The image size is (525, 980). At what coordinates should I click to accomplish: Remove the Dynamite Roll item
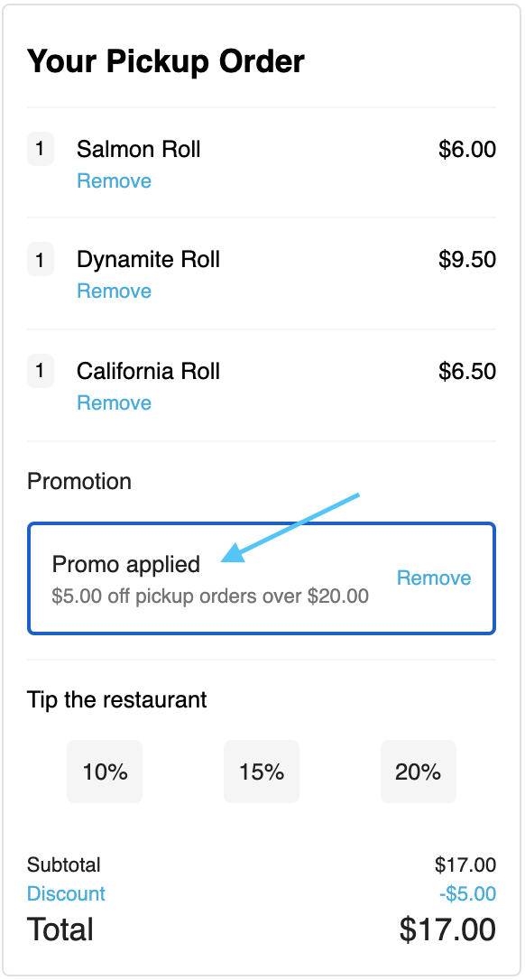114,291
